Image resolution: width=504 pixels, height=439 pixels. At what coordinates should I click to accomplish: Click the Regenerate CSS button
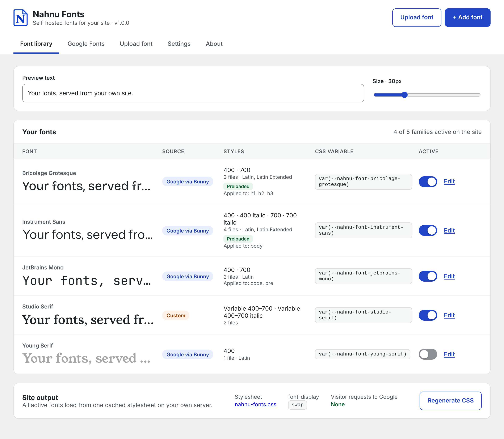(451, 401)
